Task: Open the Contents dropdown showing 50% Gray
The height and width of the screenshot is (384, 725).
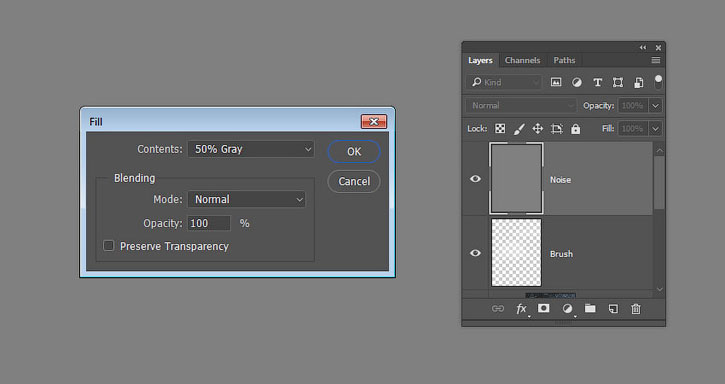Action: tap(251, 149)
